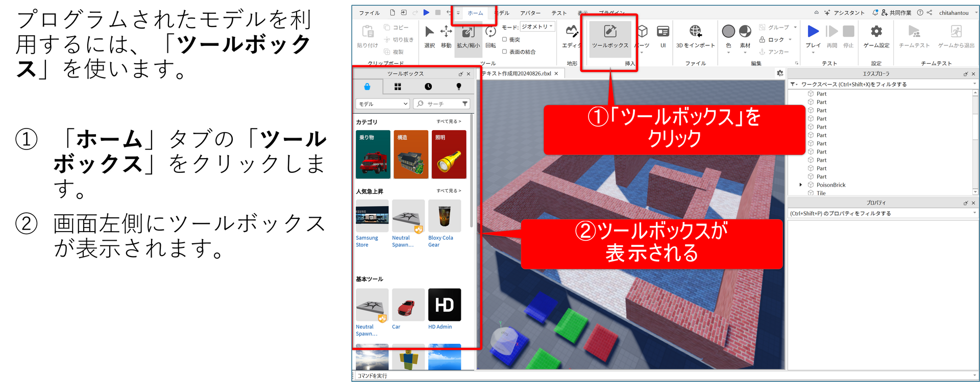980x382 pixels.
Task: Open the Toolbox Creations lightbulb tab
Action: tap(458, 87)
